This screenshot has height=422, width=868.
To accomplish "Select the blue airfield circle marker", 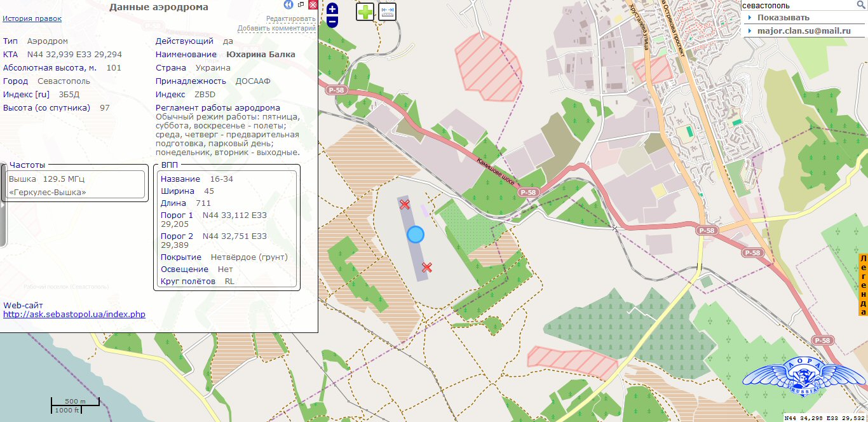I will pyautogui.click(x=415, y=235).
